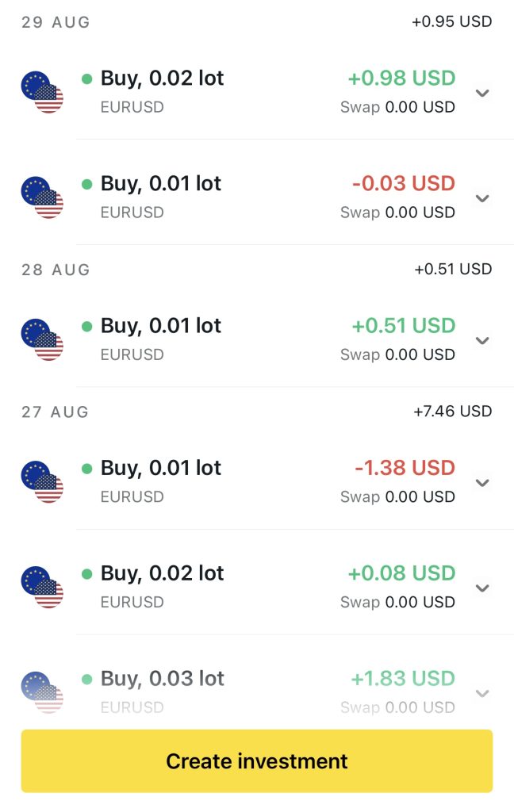This screenshot has width=514, height=812.
Task: Click EURUSD flag icon for +1.83 USD trade
Action: click(x=42, y=692)
